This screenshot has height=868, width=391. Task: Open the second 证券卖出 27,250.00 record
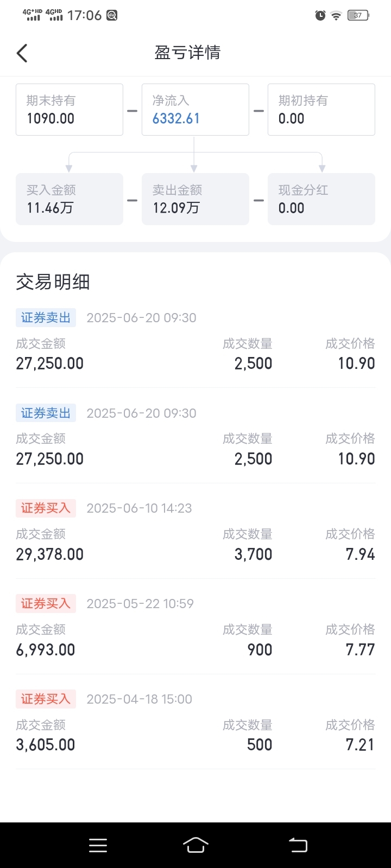click(x=195, y=436)
